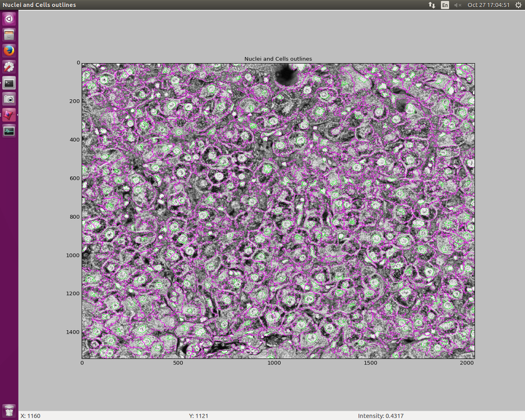The width and height of the screenshot is (525, 420).
Task: Open System Monitor from the launcher
Action: pos(9,131)
